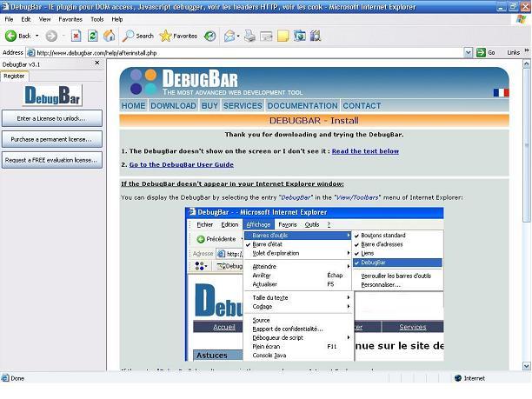The height and width of the screenshot is (399, 532).
Task: Go to SERVICES in site navigation
Action: pos(243,106)
